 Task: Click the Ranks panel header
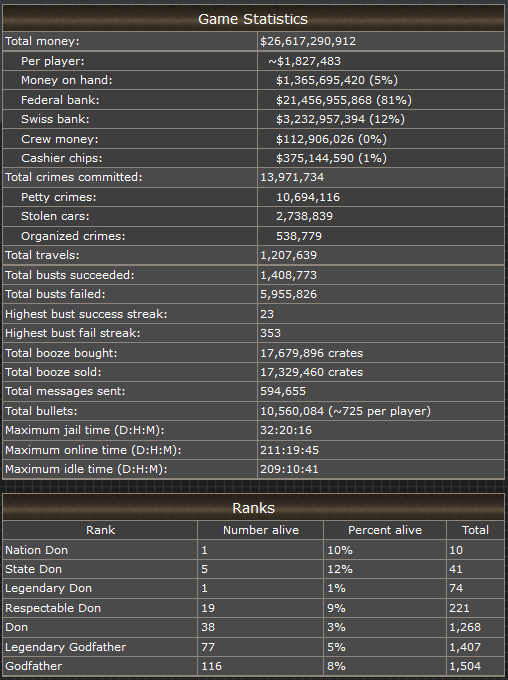(x=253, y=507)
